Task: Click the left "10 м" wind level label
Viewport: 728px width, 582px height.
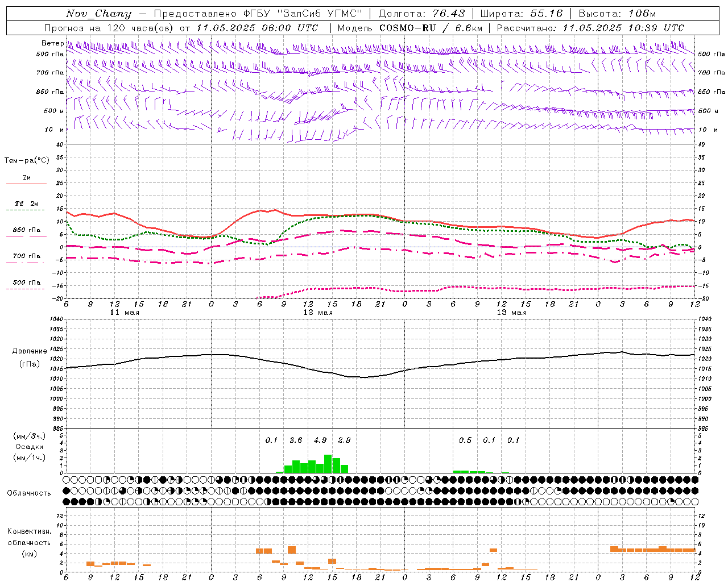Action: (55, 130)
